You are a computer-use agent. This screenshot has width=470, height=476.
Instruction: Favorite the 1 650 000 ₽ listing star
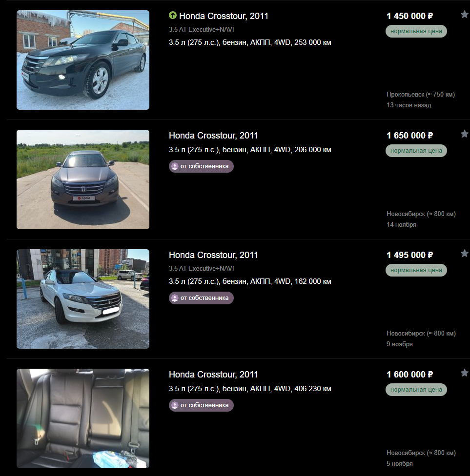point(465,134)
